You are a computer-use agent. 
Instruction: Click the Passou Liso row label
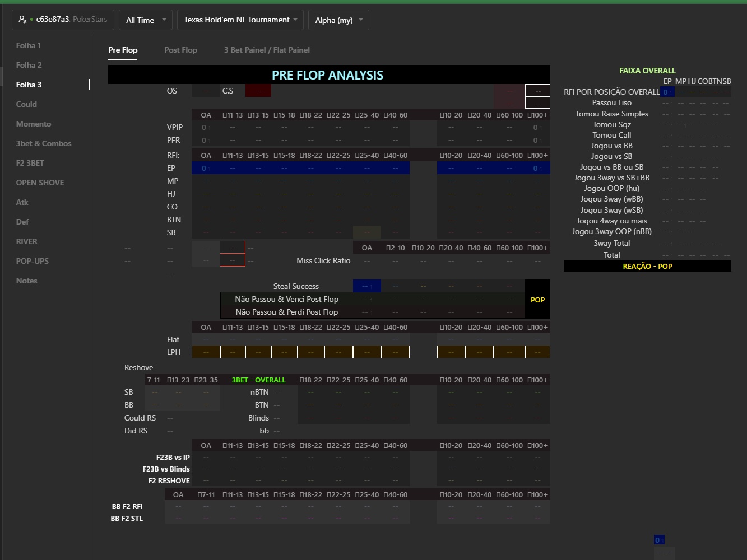[612, 102]
